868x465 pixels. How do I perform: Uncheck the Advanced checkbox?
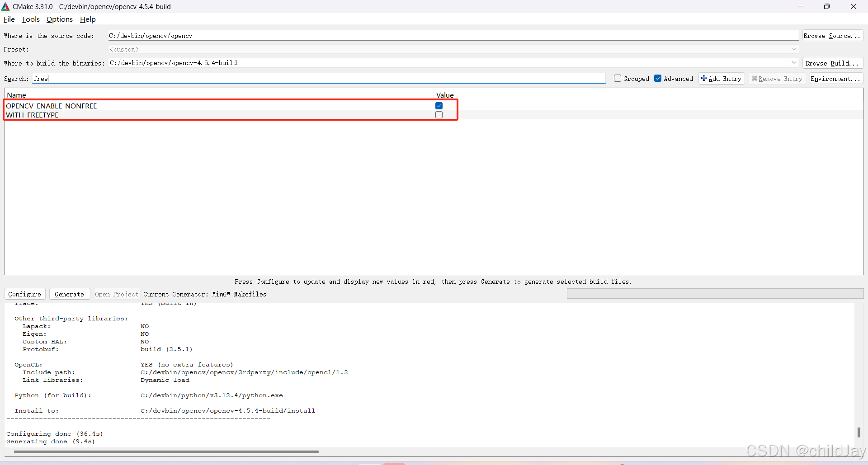point(658,79)
